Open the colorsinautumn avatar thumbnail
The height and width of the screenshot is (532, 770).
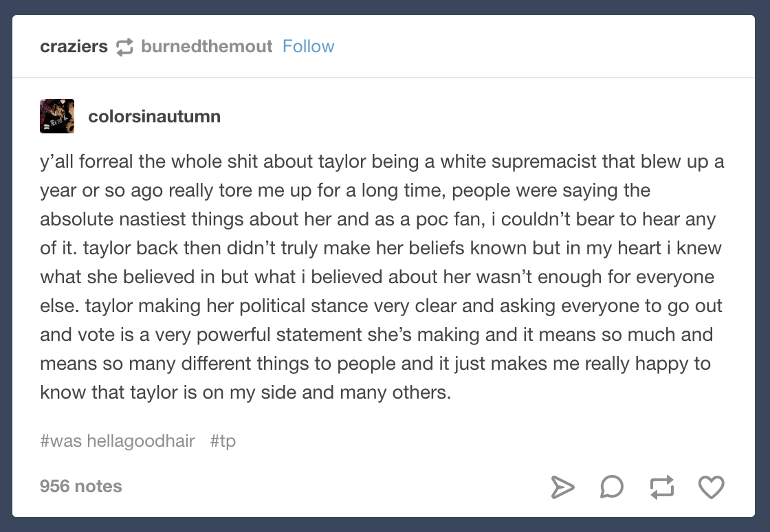(x=57, y=116)
